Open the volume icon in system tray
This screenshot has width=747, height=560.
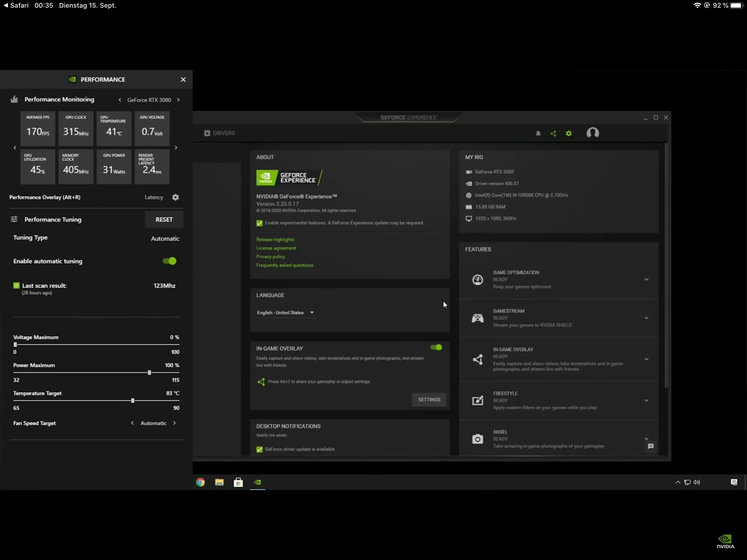coord(697,482)
